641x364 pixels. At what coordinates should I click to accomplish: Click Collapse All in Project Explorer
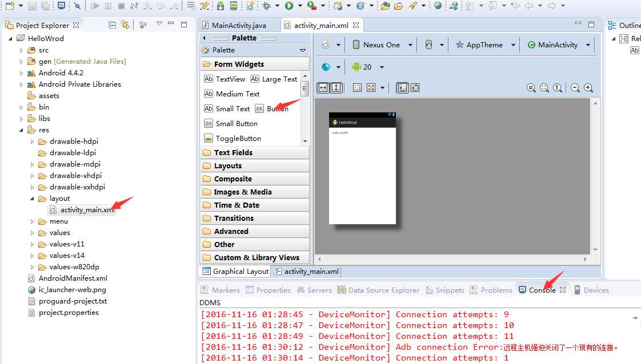pyautogui.click(x=113, y=25)
